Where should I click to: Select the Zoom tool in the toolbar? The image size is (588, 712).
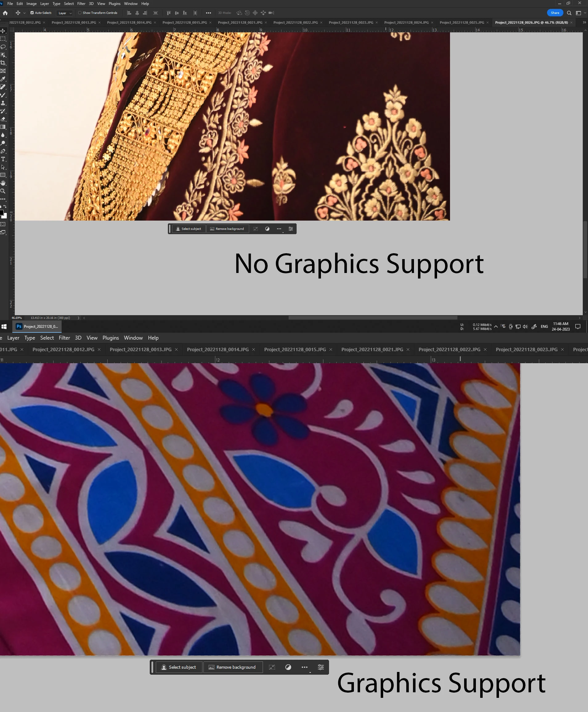pyautogui.click(x=3, y=191)
